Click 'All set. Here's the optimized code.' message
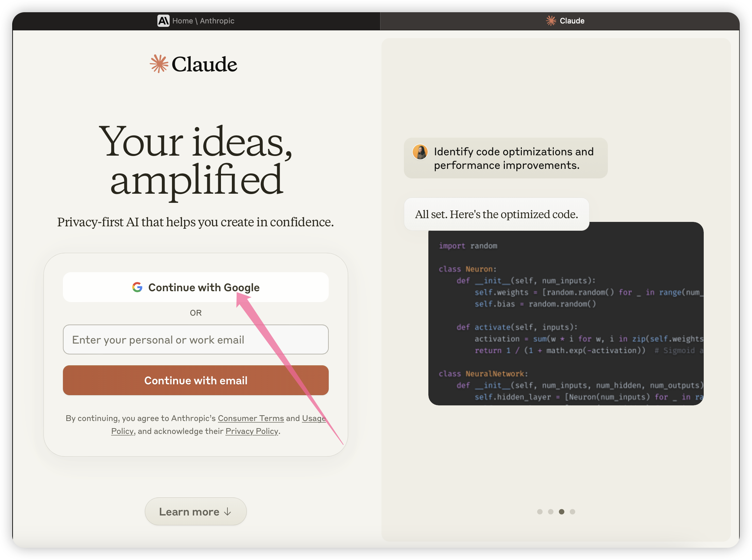752x560 pixels. [497, 214]
